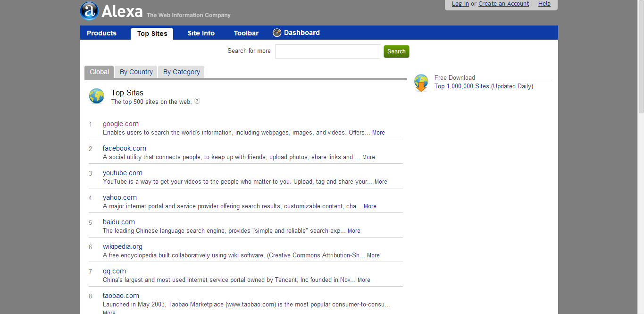Switch to the By Country tab

136,72
